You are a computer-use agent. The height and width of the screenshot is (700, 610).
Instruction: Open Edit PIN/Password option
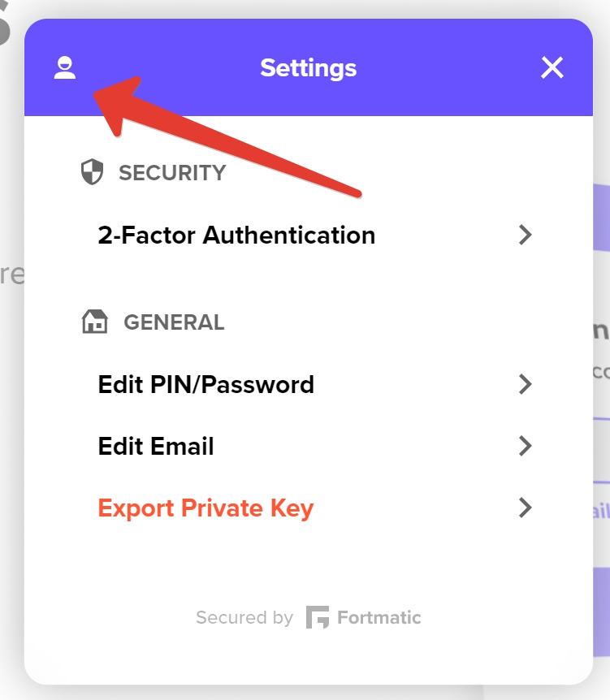click(x=205, y=384)
